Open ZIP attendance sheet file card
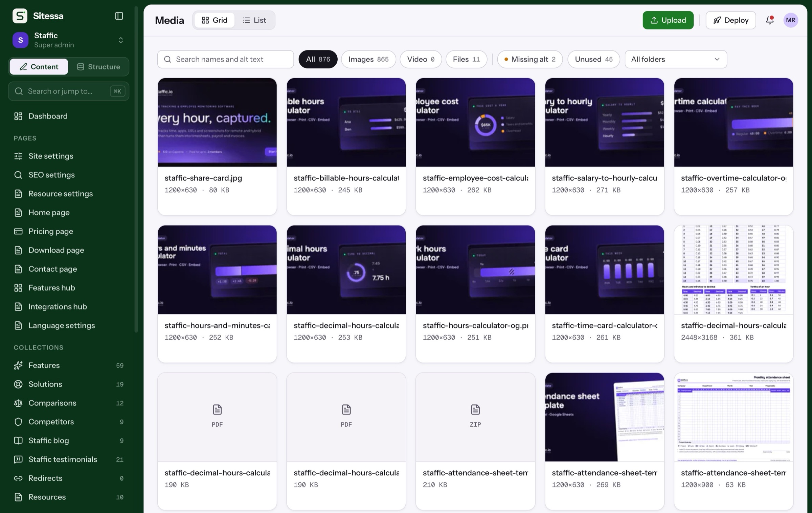 (475, 441)
